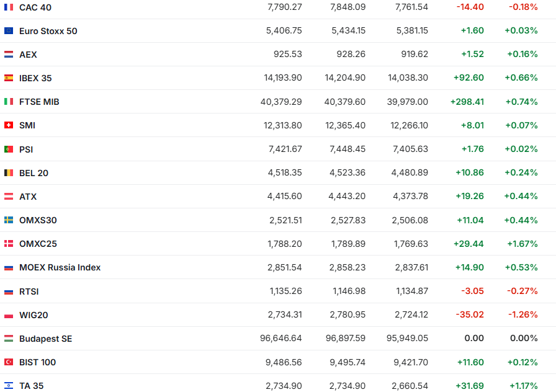The image size is (556, 392).
Task: Open the Budapest SE index link
Action: [x=45, y=339]
